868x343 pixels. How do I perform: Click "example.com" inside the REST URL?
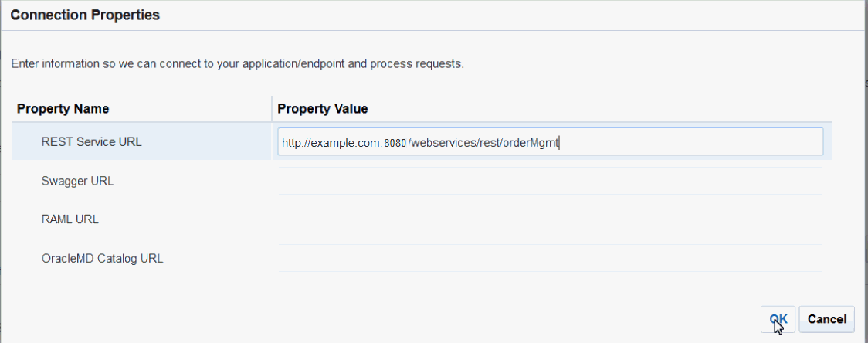click(346, 143)
